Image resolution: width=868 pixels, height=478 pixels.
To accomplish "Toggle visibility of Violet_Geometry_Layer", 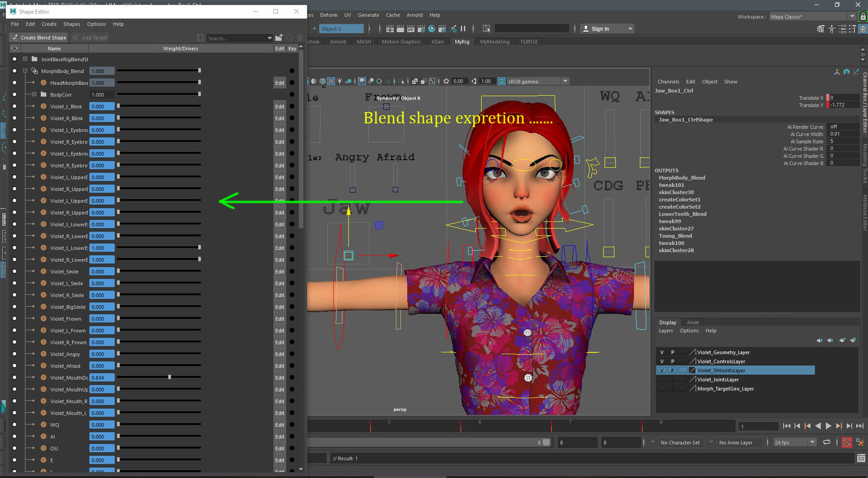I will tap(662, 353).
